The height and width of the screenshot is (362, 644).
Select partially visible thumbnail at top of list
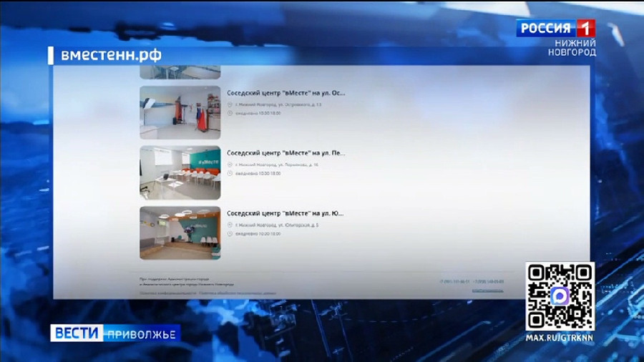pyautogui.click(x=180, y=72)
